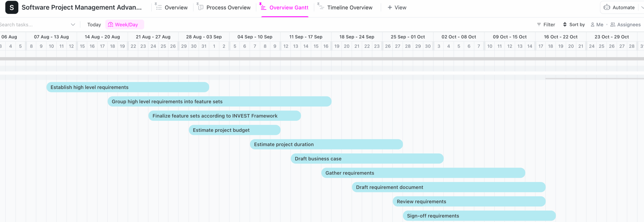Click the Automate robot icon
The image size is (644, 222).
pos(607,7)
